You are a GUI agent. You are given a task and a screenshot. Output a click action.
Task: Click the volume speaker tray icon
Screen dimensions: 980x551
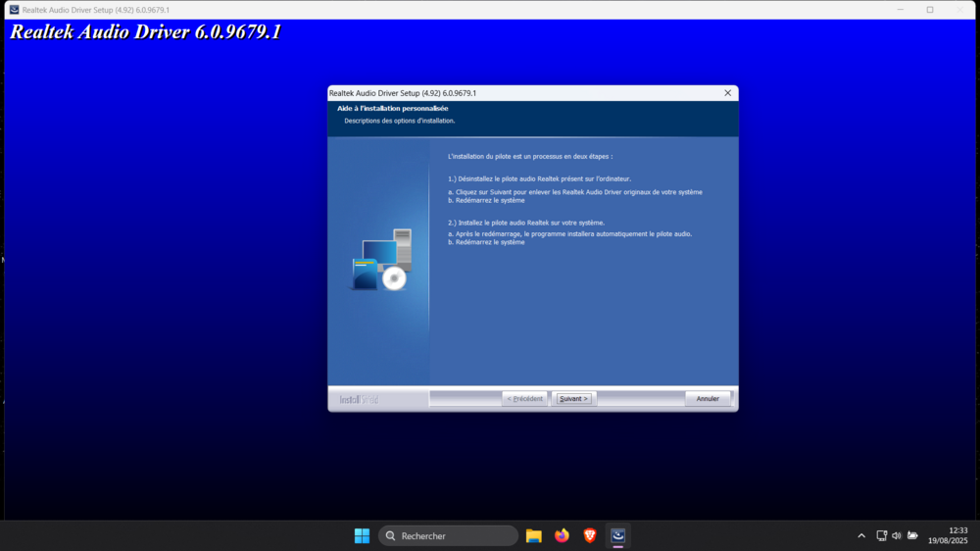pos(897,535)
